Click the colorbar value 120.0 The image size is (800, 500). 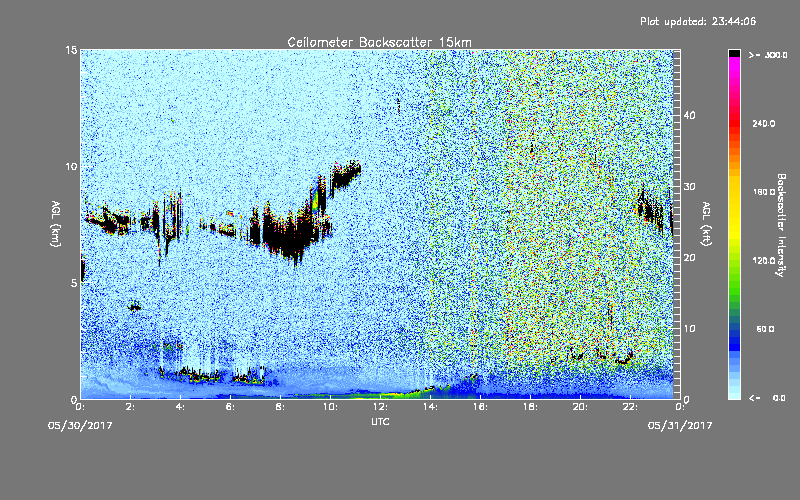[764, 261]
